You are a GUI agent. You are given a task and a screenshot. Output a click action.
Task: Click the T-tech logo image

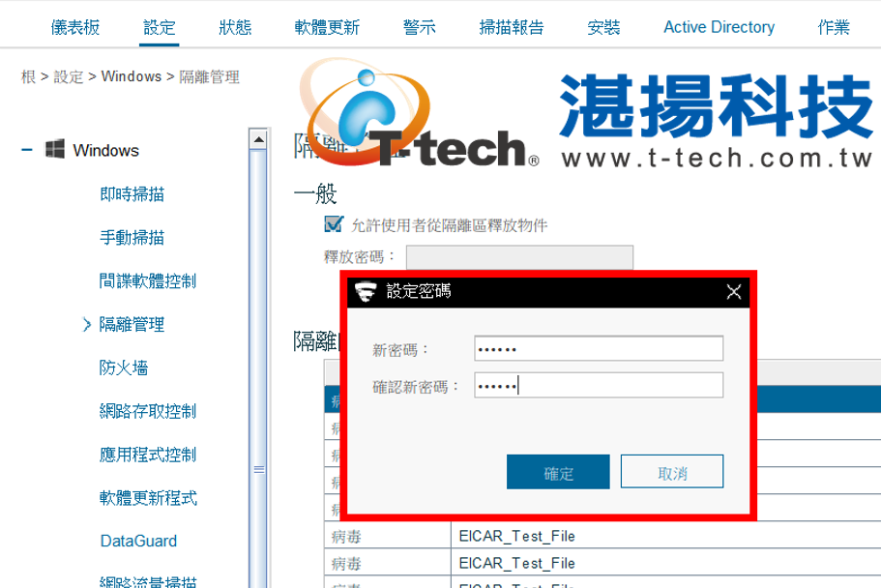click(x=419, y=114)
